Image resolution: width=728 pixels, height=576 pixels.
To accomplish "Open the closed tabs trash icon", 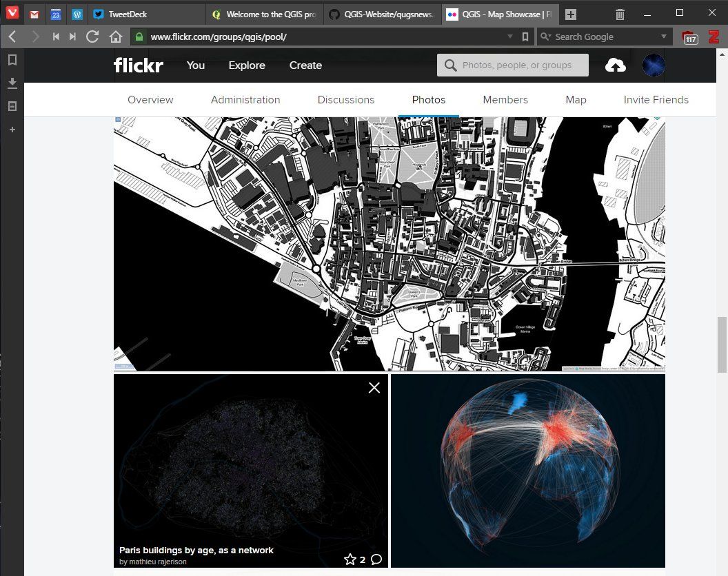I will 620,14.
